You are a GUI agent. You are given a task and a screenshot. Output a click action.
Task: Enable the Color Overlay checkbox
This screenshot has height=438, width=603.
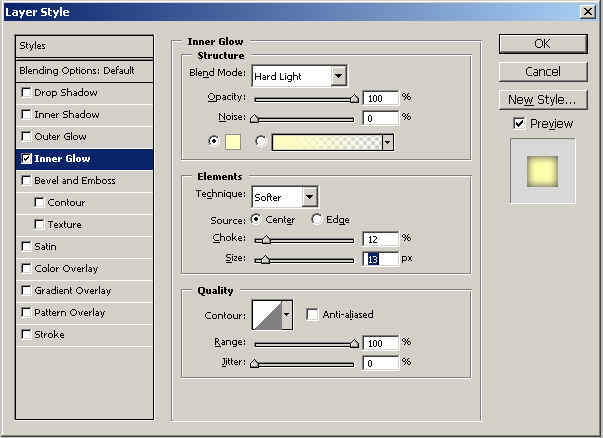[x=26, y=268]
